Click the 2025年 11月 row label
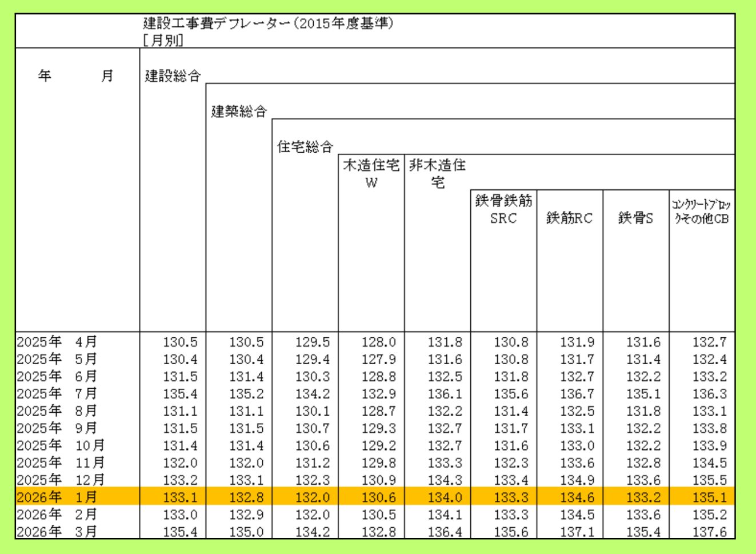The image size is (756, 554). tap(61, 462)
